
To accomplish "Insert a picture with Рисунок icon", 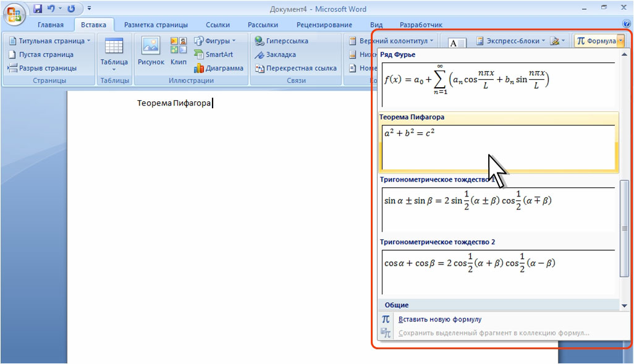I will [x=151, y=51].
